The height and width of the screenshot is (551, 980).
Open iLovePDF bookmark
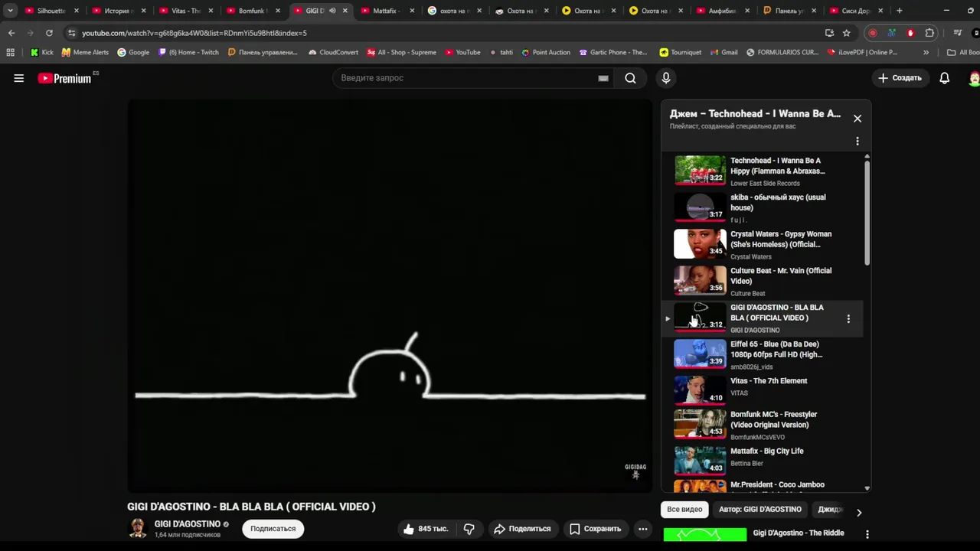862,52
